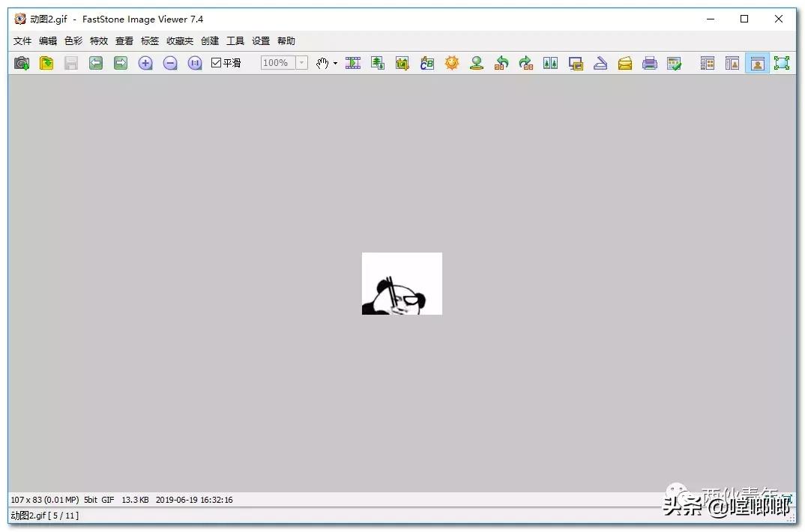805x532 pixels.
Task: Open the 收藏夹 menu
Action: [180, 41]
